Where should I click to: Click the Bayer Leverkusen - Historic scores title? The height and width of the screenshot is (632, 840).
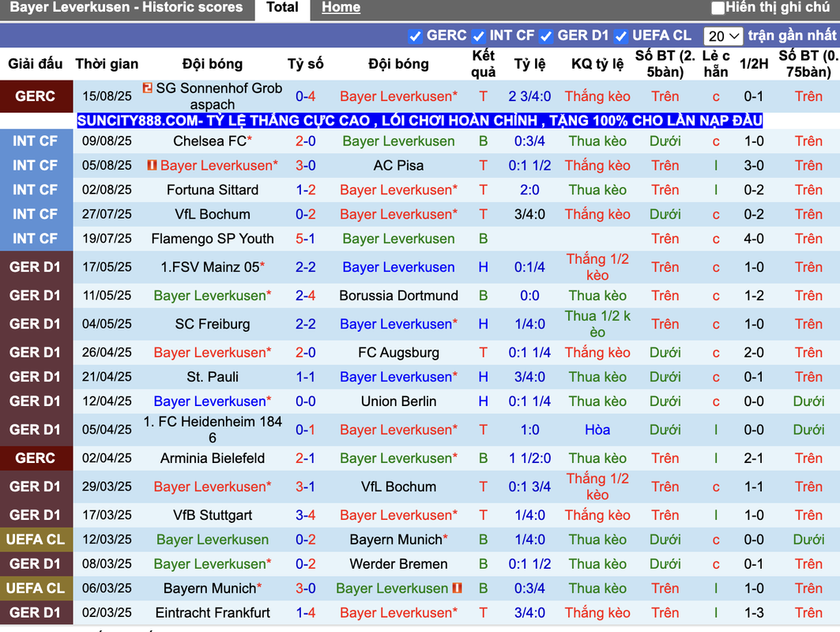126,7
